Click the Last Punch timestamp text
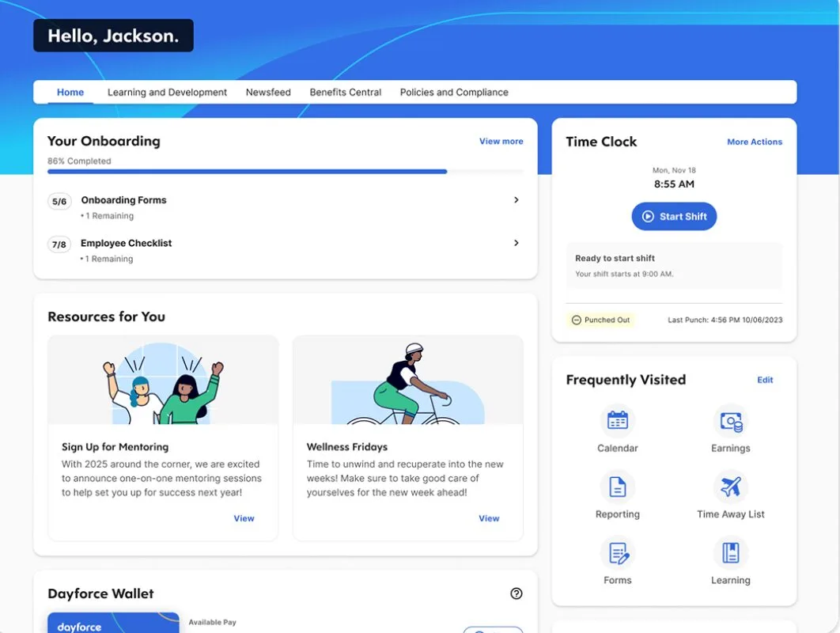This screenshot has height=633, width=840. 725,320
